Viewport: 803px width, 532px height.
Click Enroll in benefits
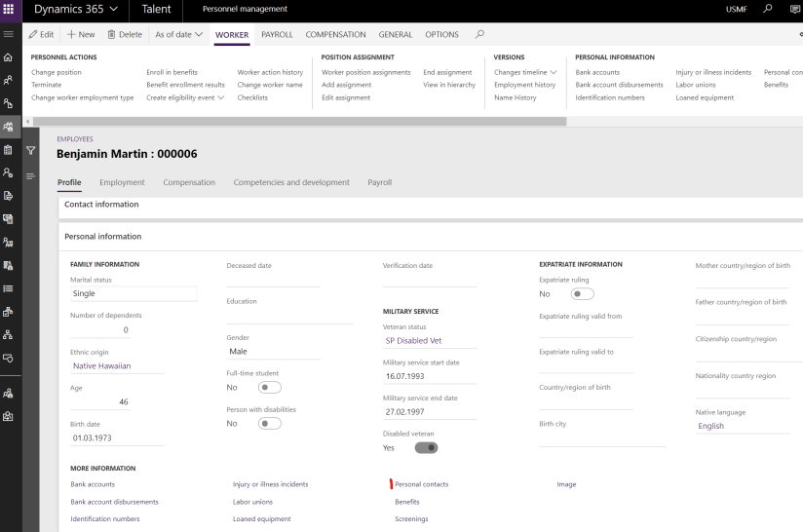pos(172,72)
